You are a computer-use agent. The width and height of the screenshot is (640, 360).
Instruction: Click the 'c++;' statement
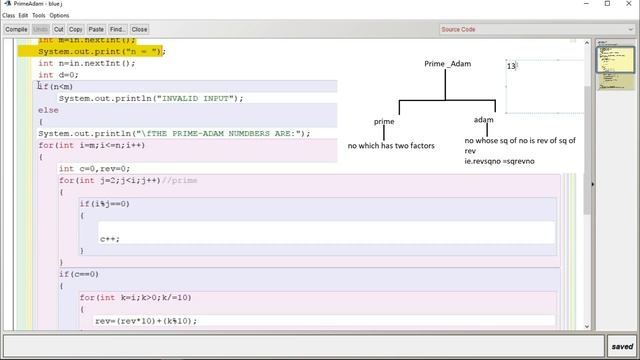pyautogui.click(x=110, y=239)
